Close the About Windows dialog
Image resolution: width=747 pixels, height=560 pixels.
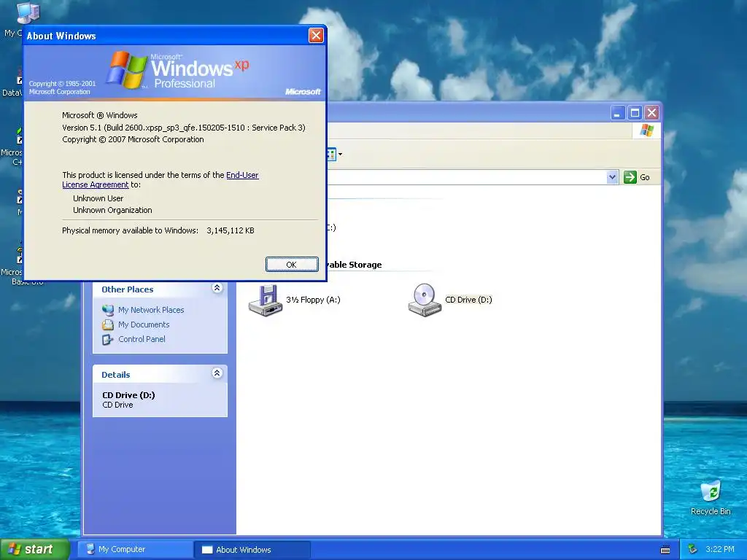[x=316, y=36]
